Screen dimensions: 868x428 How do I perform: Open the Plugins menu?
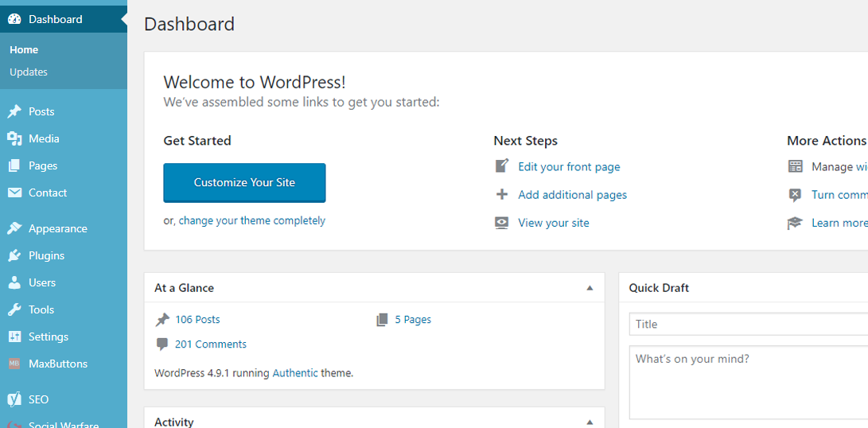coord(64,256)
